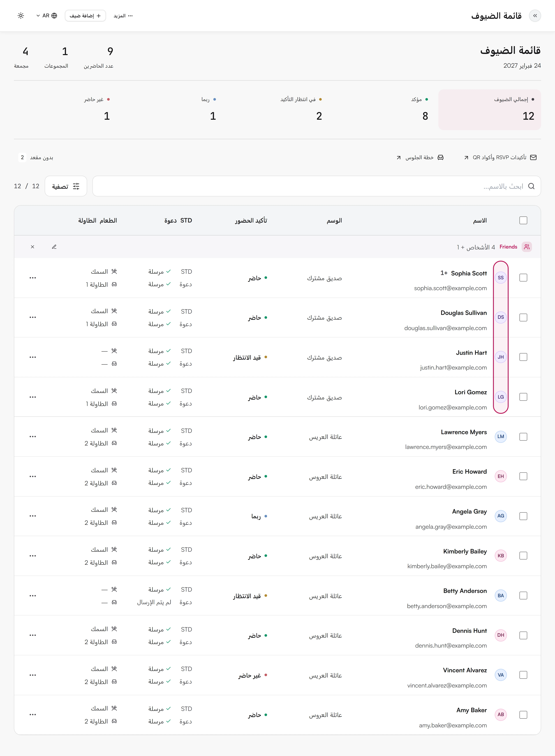Select the إجمالي الضيوف total guests card

[x=490, y=110]
